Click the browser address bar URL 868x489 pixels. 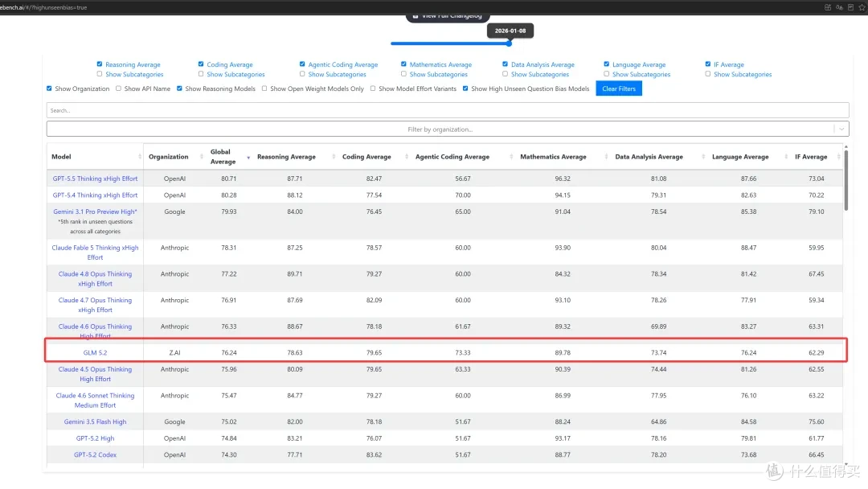43,7
